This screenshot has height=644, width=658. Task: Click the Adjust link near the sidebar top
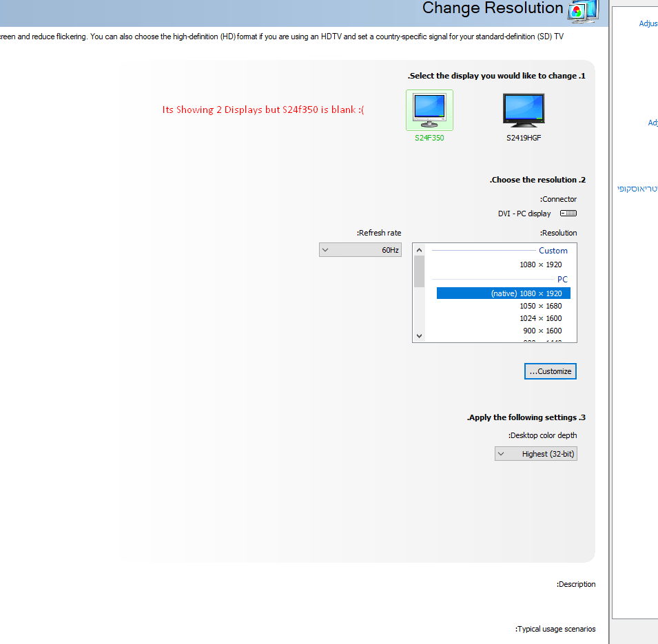(648, 23)
